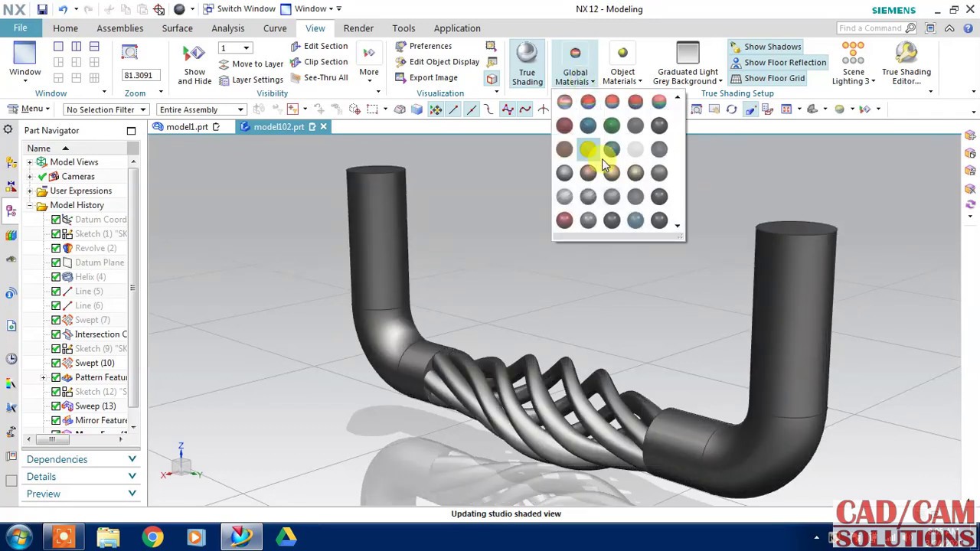Click the Assembly Navigator icon in sidebar

coord(11,162)
